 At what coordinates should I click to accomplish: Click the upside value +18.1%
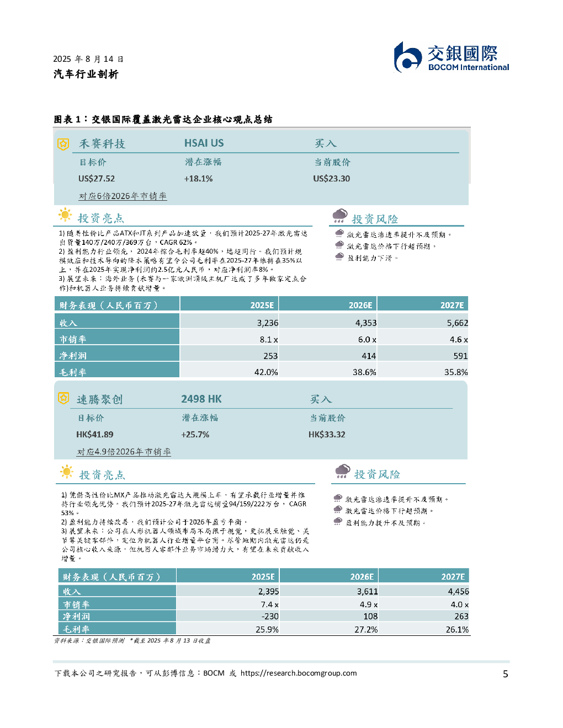point(198,179)
